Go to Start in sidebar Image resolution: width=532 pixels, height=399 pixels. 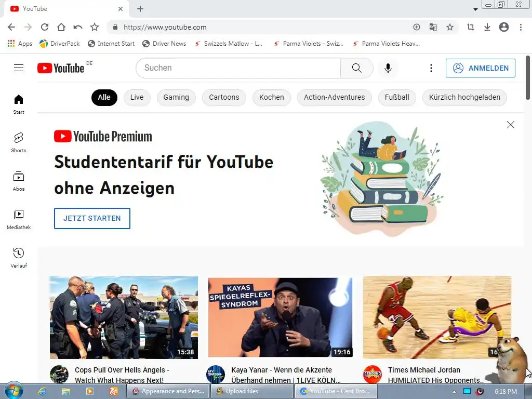coord(19,104)
